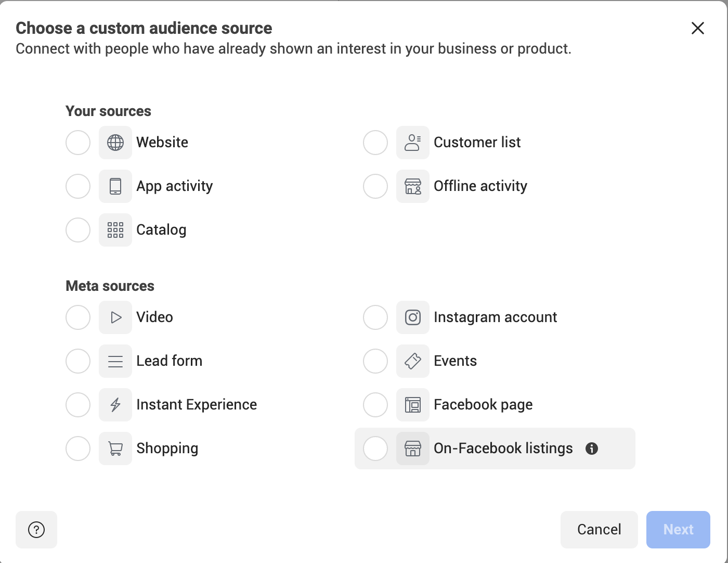
Task: Click the 'Website' label text
Action: (x=162, y=143)
